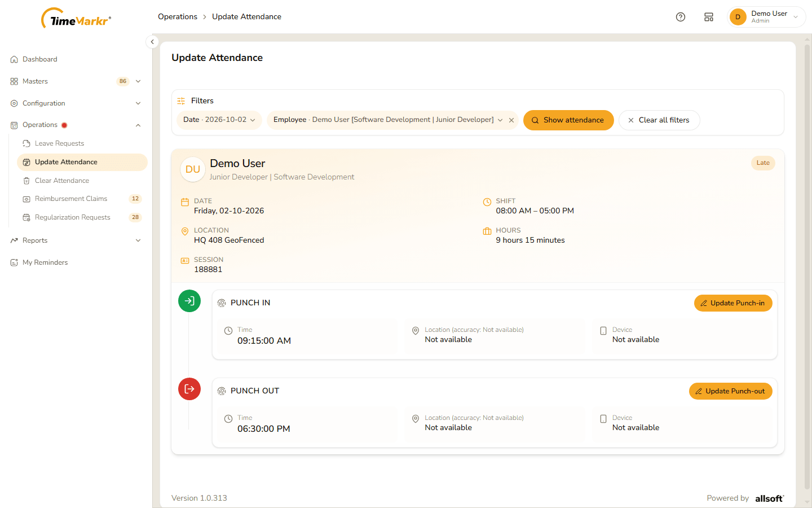Click the DU avatar circle

click(193, 169)
